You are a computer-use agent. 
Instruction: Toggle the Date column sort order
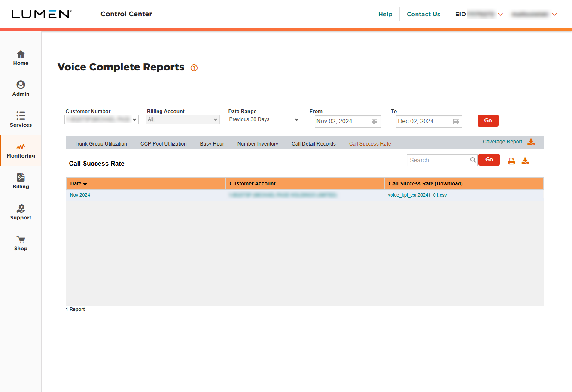[x=78, y=183]
